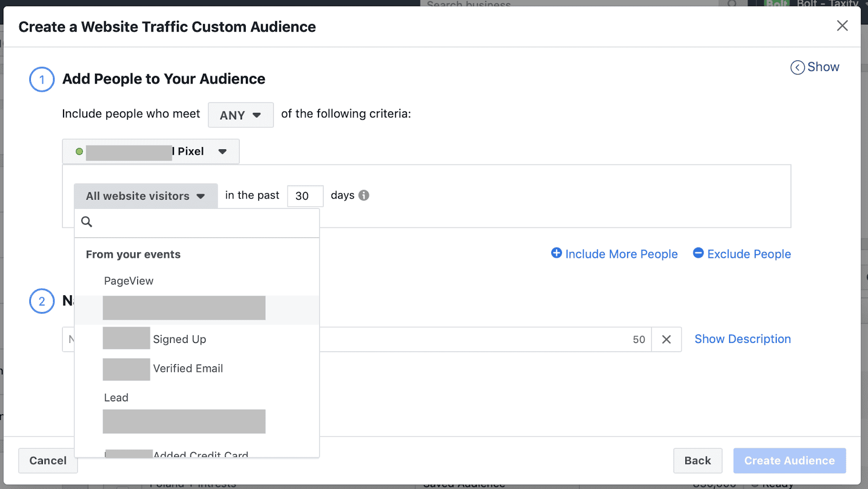Open the ANY criteria dropdown

[x=241, y=115]
